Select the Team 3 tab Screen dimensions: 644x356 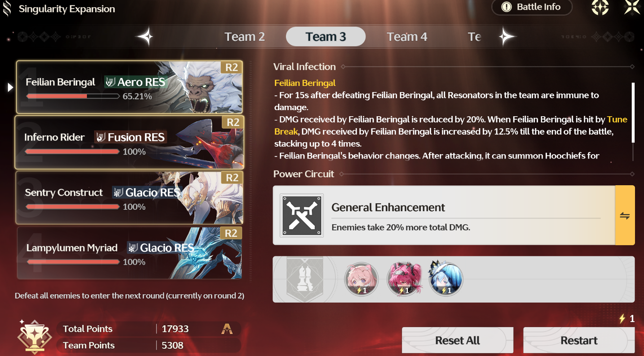pos(326,36)
